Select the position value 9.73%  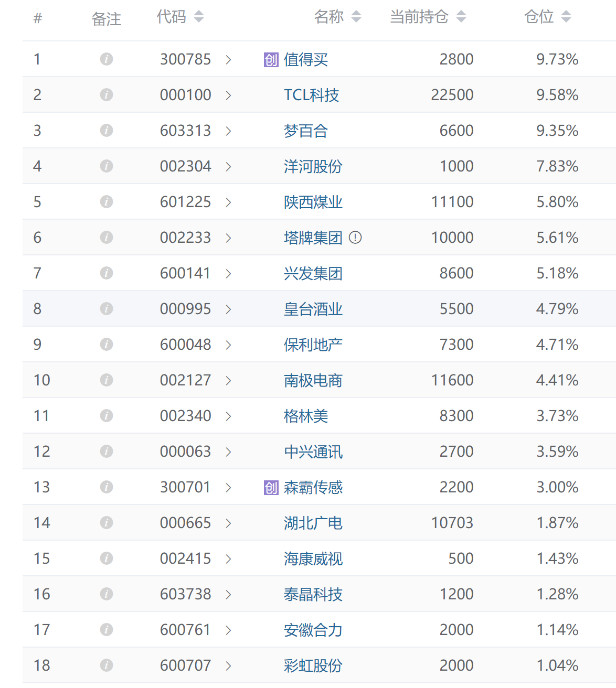[557, 59]
